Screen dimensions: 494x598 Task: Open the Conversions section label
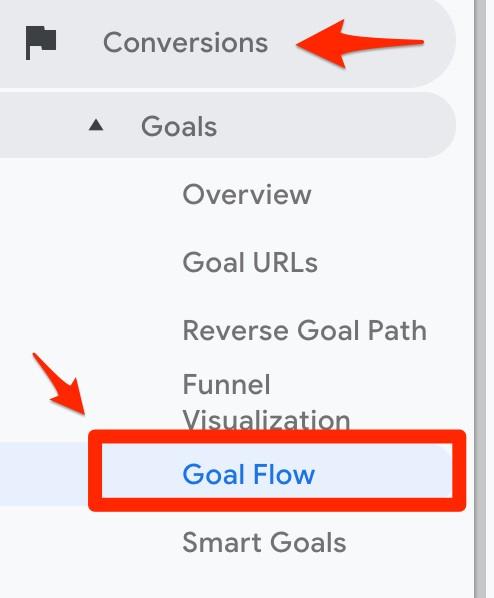[185, 42]
